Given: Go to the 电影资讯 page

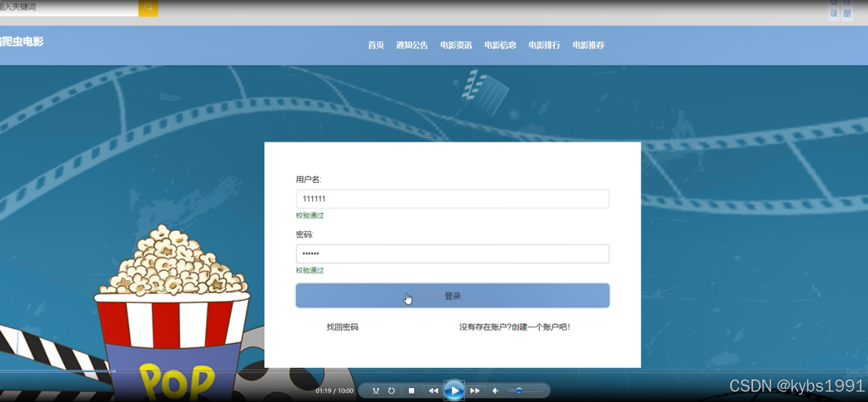Looking at the screenshot, I should pos(456,45).
